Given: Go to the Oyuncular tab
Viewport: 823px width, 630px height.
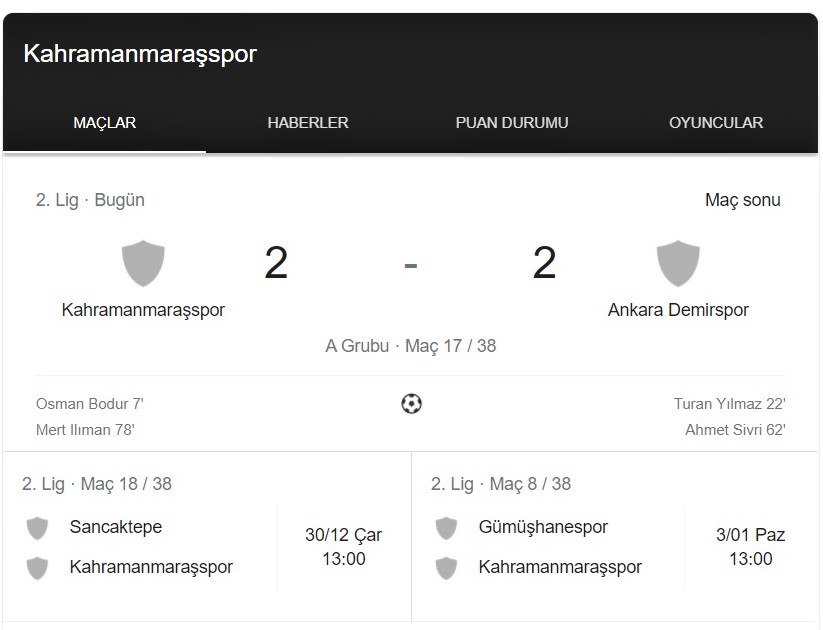Looking at the screenshot, I should pos(716,123).
